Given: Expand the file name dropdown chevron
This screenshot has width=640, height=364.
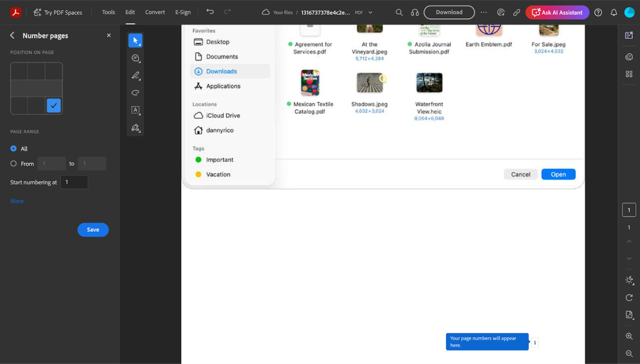Looking at the screenshot, I should tap(370, 13).
